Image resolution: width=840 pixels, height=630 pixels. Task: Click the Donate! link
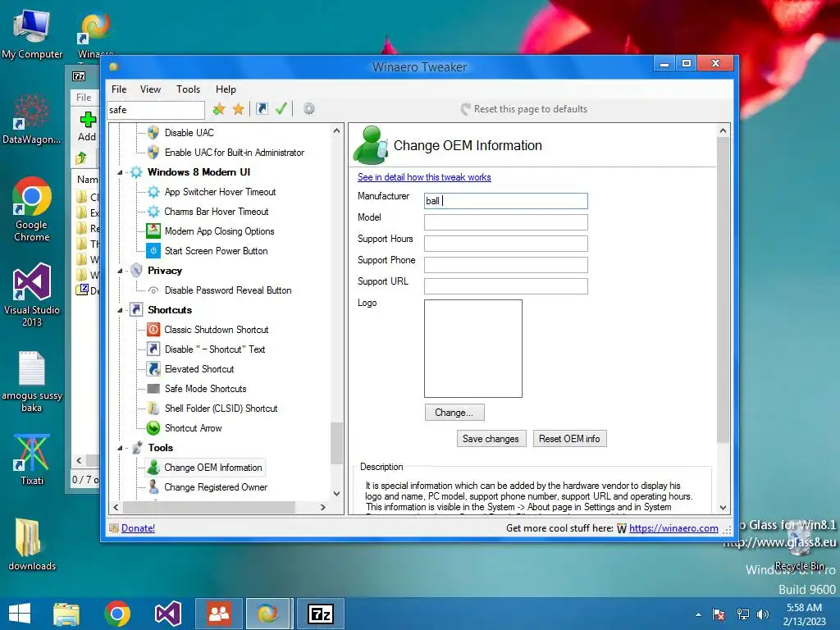tap(138, 528)
